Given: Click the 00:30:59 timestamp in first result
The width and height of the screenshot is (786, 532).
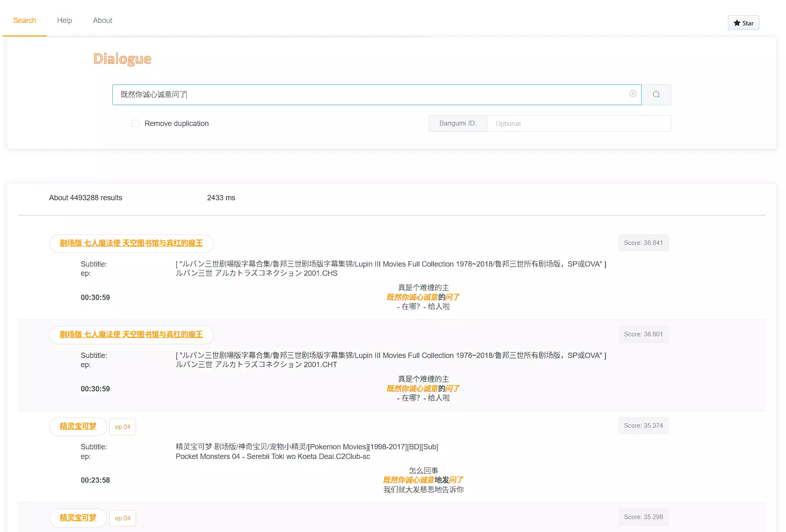Looking at the screenshot, I should click(x=95, y=298).
